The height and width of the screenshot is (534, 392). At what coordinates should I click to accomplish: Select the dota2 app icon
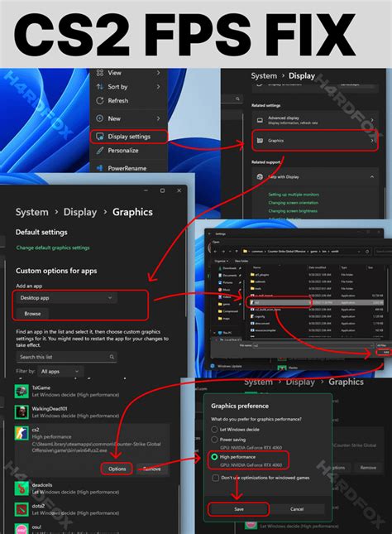click(x=22, y=509)
